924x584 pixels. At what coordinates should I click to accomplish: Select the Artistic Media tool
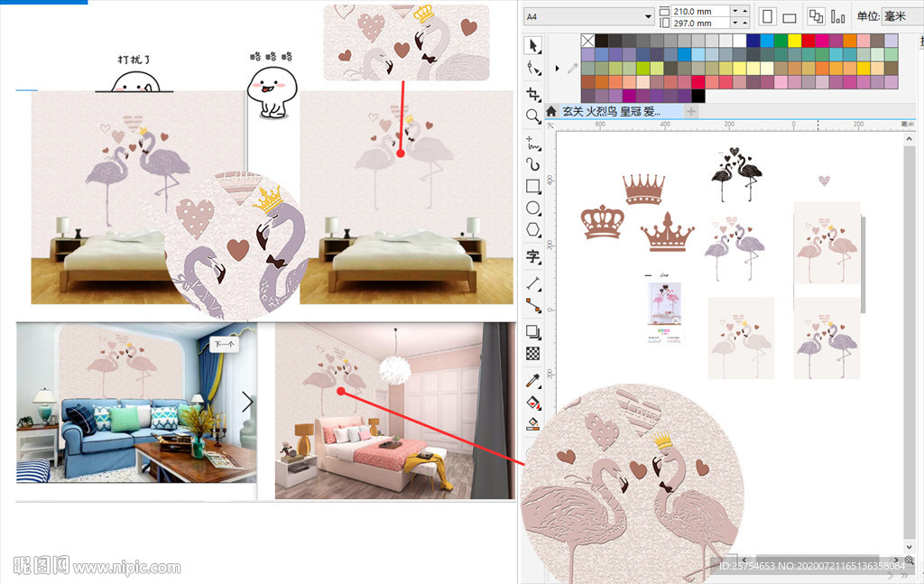click(533, 164)
